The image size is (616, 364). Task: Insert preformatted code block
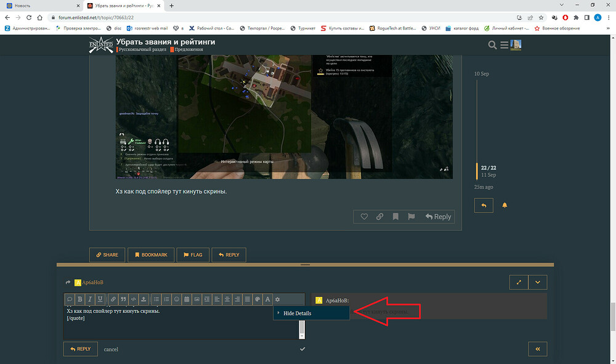[134, 299]
